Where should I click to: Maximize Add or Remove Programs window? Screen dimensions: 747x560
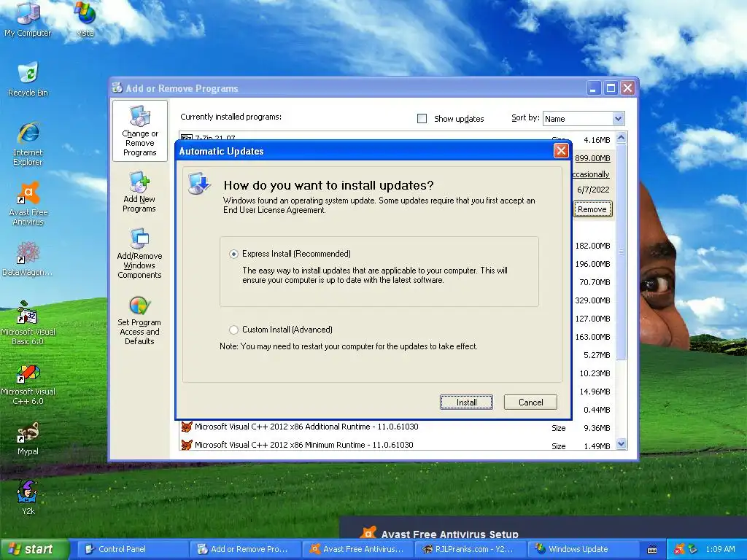pos(611,87)
